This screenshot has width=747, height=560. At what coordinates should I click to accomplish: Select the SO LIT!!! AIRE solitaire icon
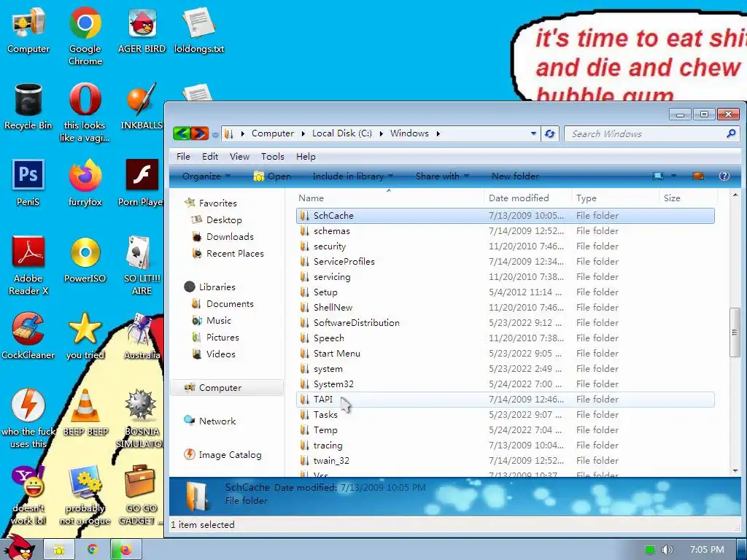142,265
